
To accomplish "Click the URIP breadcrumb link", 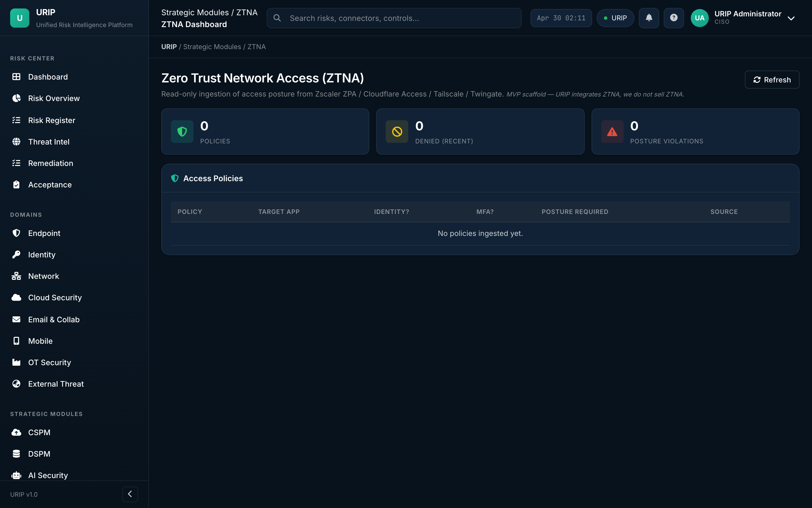I will (x=169, y=47).
